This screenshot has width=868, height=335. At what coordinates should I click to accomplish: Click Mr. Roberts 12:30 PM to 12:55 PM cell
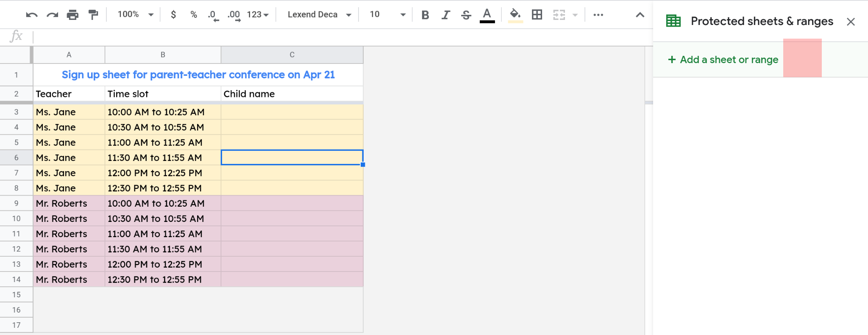point(163,280)
